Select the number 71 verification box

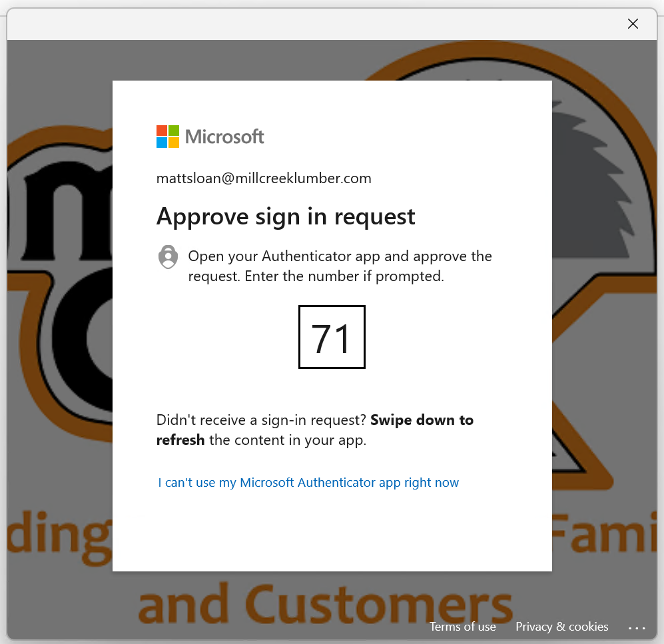coord(332,337)
